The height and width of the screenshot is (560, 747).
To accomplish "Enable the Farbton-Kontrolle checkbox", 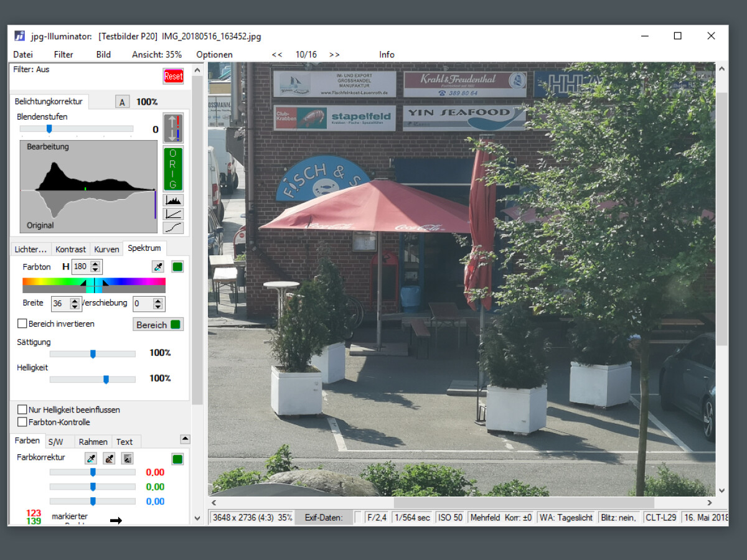I will point(22,422).
